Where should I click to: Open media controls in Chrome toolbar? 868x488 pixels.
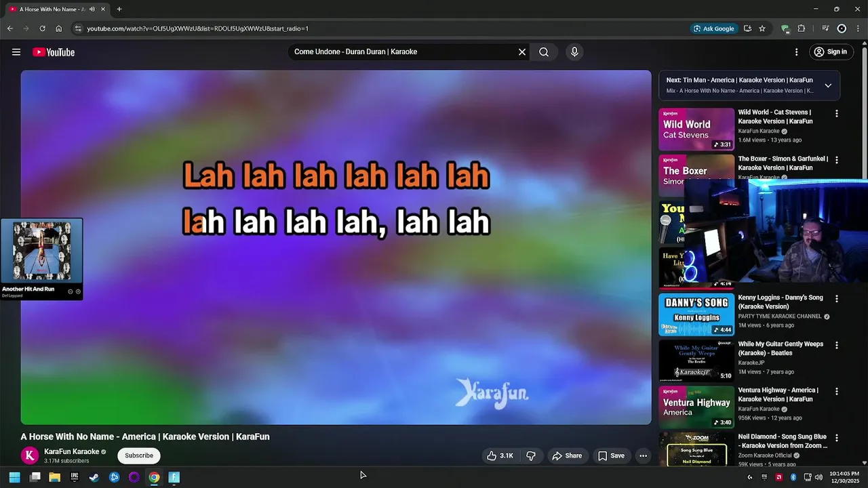(x=825, y=28)
